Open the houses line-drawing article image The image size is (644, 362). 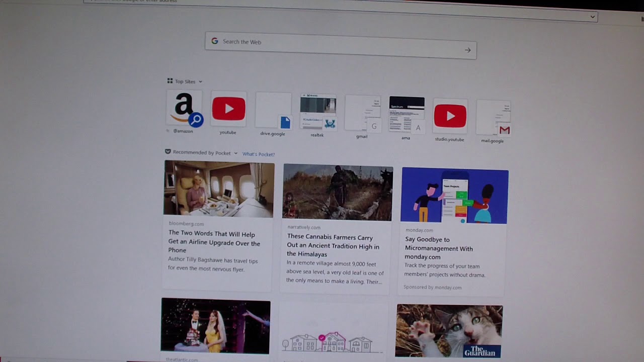tap(333, 331)
